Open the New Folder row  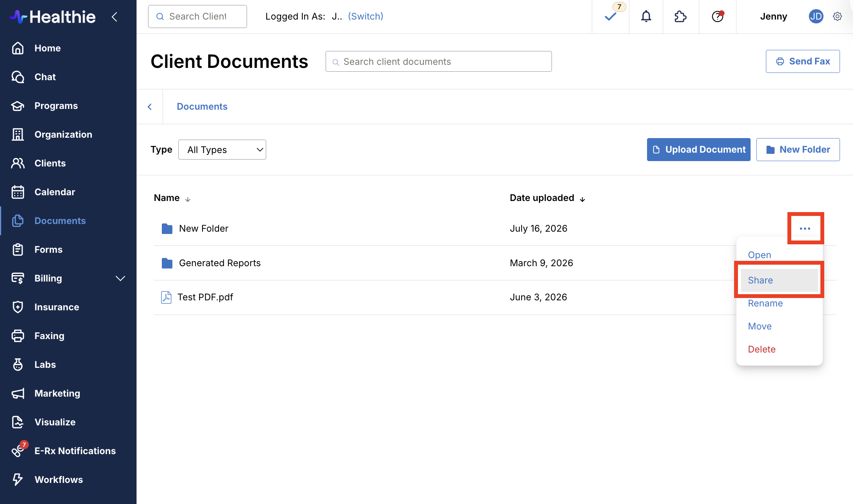(204, 229)
